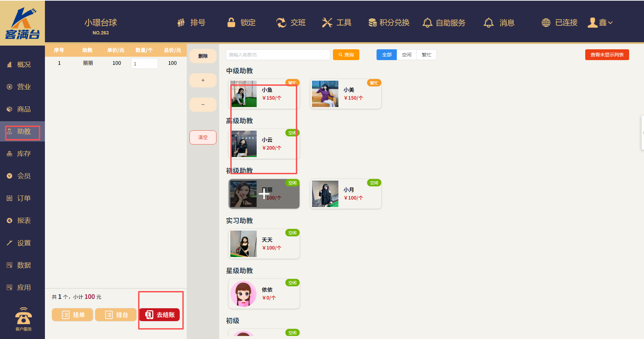The image size is (644, 339).
Task: Open 交班 shift handover icon
Action: [x=281, y=23]
